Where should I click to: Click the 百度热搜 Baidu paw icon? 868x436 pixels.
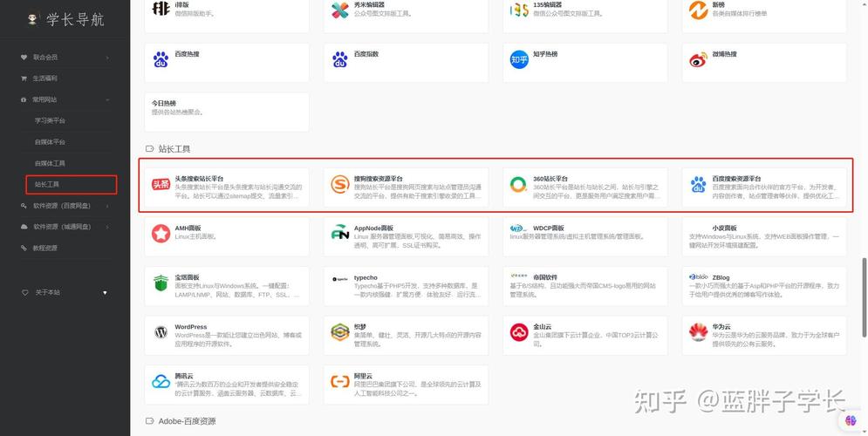pos(161,60)
